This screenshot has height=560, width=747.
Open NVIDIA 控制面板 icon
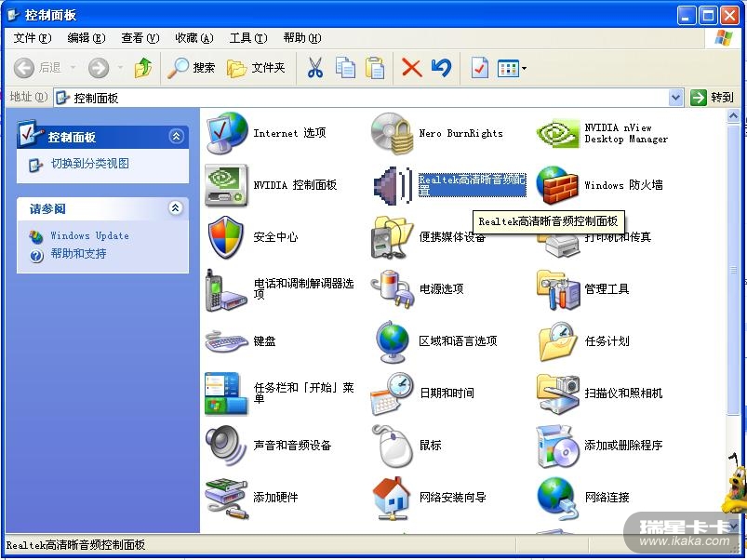click(x=226, y=185)
